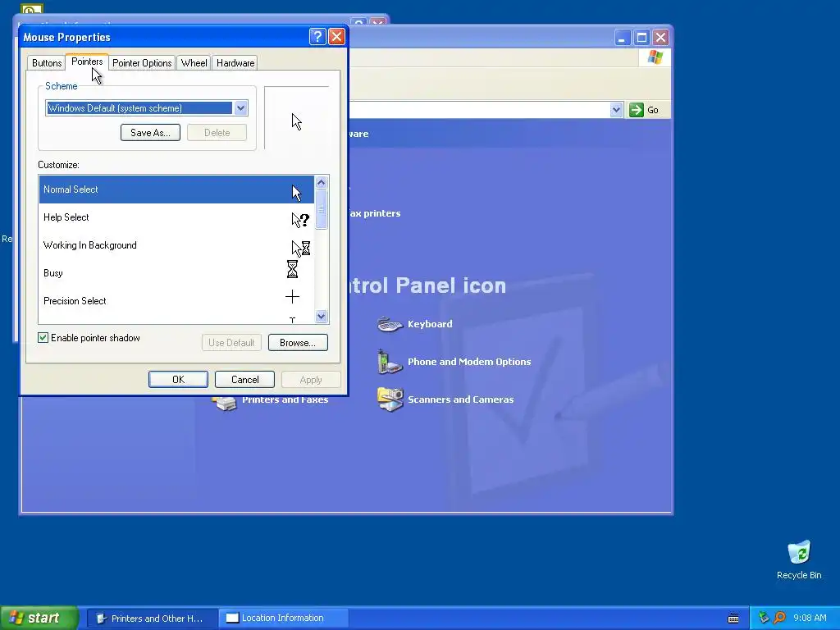Click the 9:08 AM system clock
Image resolution: width=840 pixels, height=630 pixels.
810,618
